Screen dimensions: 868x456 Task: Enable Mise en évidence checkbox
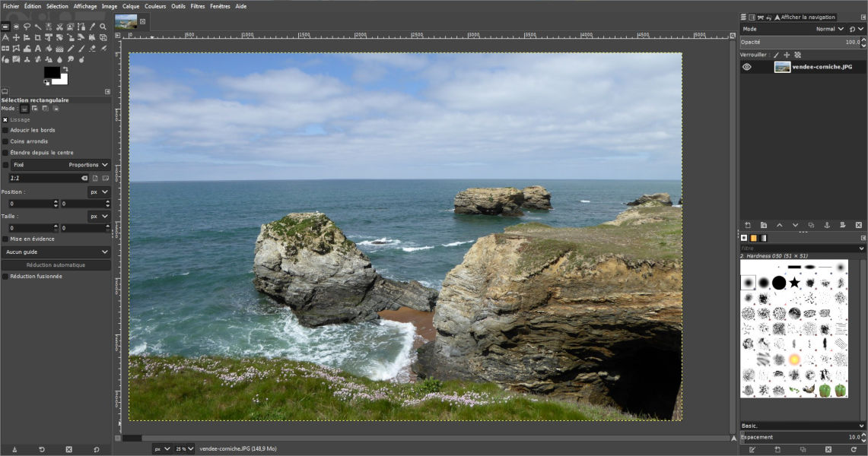(5, 239)
